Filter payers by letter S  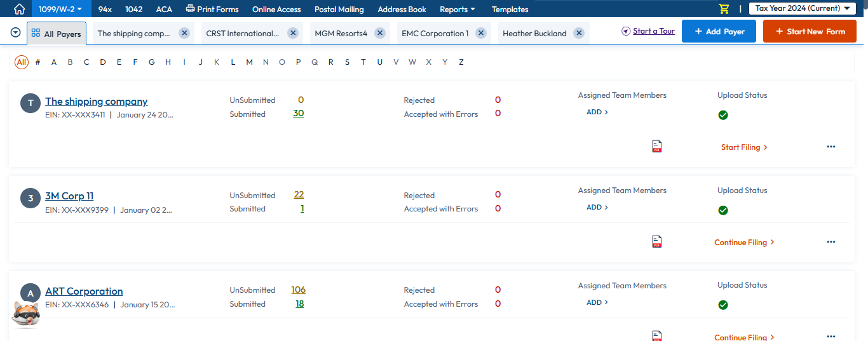click(x=347, y=62)
